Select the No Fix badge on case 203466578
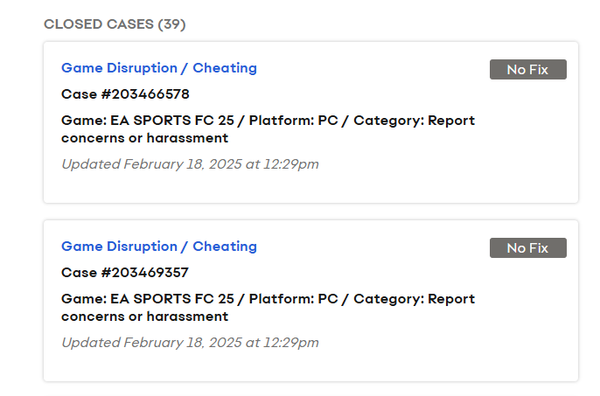Viewport: 600px width, 396px height. point(528,69)
